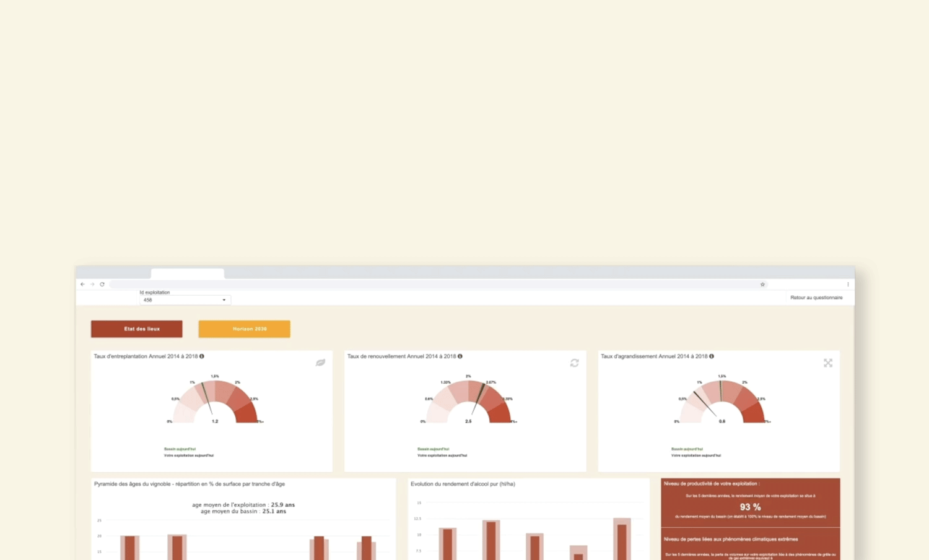Screen dimensions: 929x560
Task: Click the 93 % productivity figure
Action: pos(750,507)
